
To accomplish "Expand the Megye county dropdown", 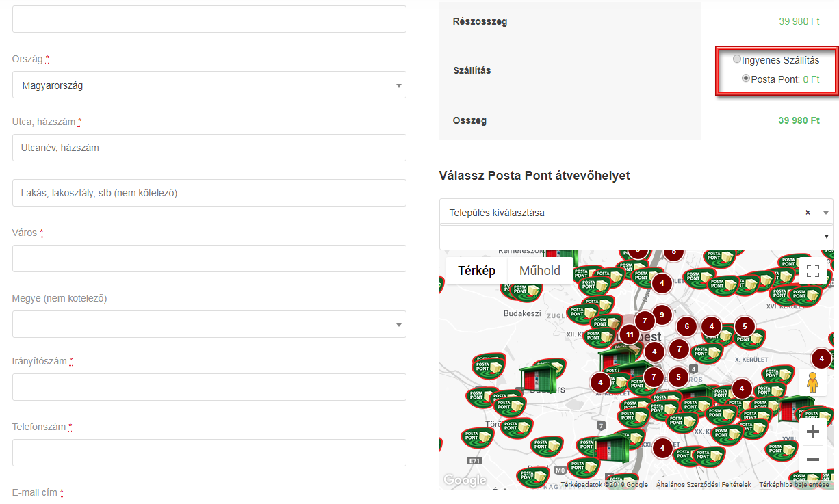I will 209,324.
